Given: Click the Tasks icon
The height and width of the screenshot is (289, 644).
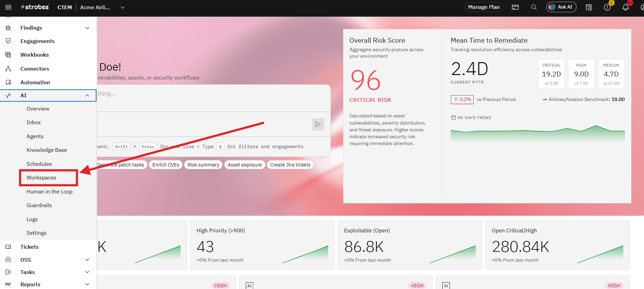Looking at the screenshot, I should click(9, 272).
